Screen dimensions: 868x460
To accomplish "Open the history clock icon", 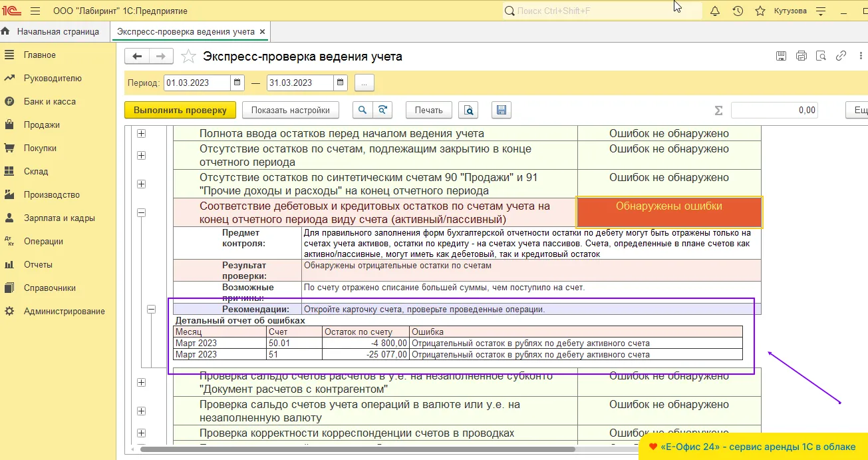I will (738, 11).
